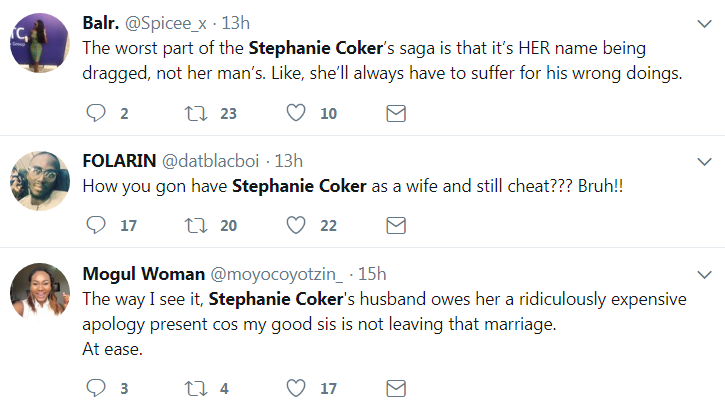Expand the menu for FOLARIN's tweet

point(705,161)
